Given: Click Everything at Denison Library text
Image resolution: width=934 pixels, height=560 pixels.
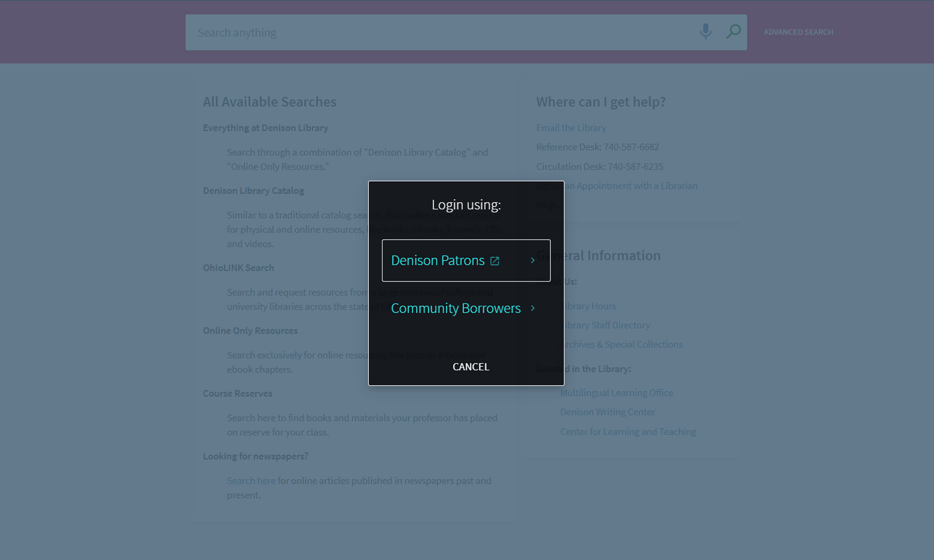Looking at the screenshot, I should tap(265, 128).
